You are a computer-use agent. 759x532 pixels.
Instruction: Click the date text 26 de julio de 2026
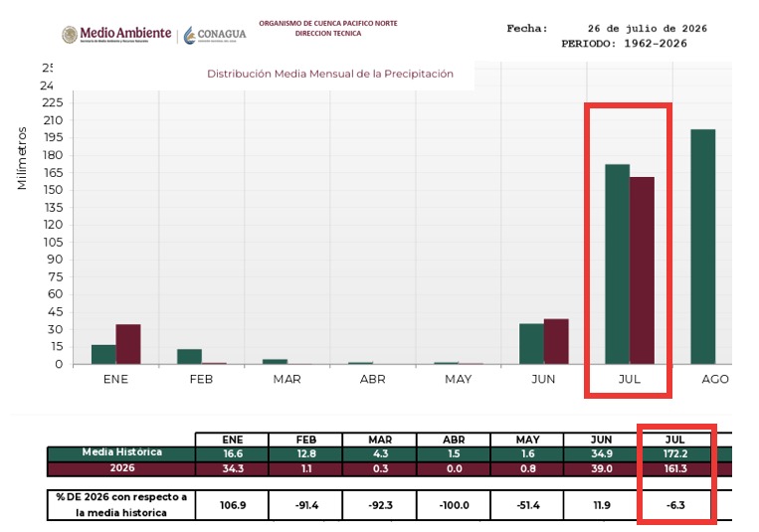(648, 29)
